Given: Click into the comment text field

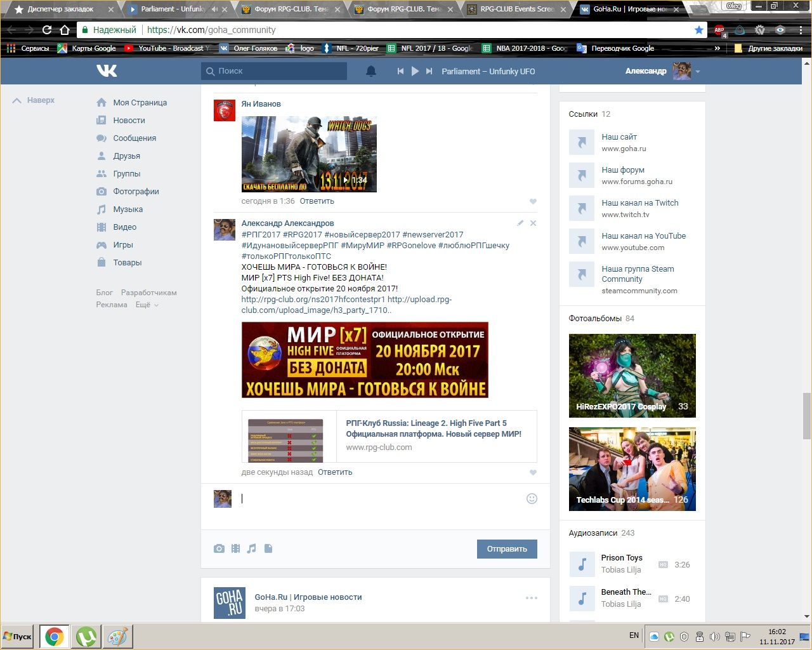Looking at the screenshot, I should pos(381,499).
